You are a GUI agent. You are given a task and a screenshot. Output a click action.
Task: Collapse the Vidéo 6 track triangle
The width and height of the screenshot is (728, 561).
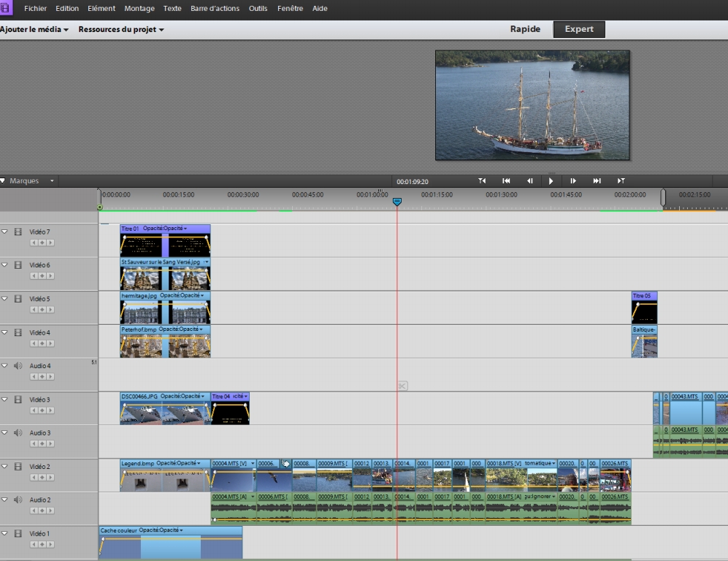click(5, 264)
